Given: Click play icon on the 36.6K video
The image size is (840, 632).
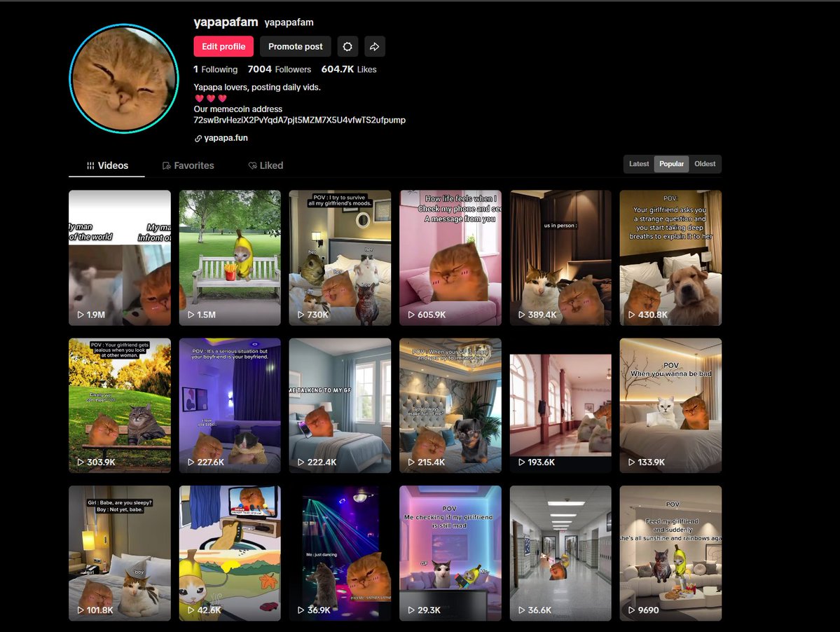Looking at the screenshot, I should 521,610.
